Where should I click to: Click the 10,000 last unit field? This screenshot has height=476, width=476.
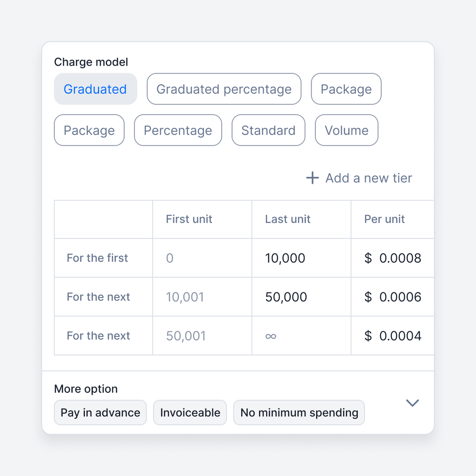tap(285, 258)
